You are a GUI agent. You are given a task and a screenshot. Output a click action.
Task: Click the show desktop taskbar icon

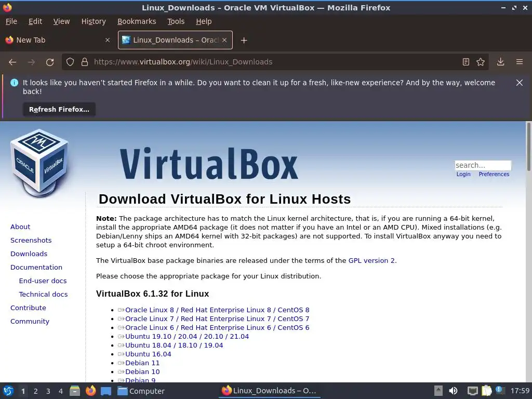(106, 391)
